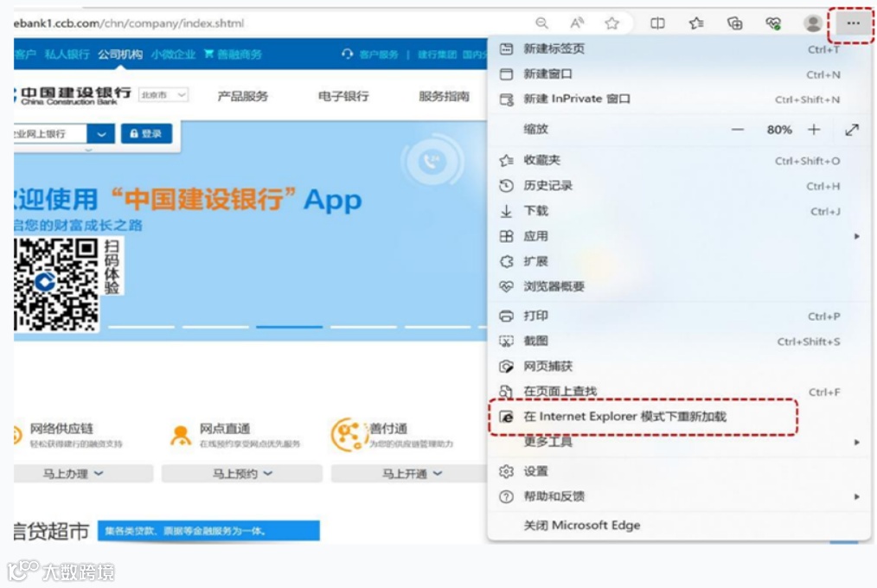Select 关闭 Microsoft Edge
877x588 pixels.
tap(678, 526)
